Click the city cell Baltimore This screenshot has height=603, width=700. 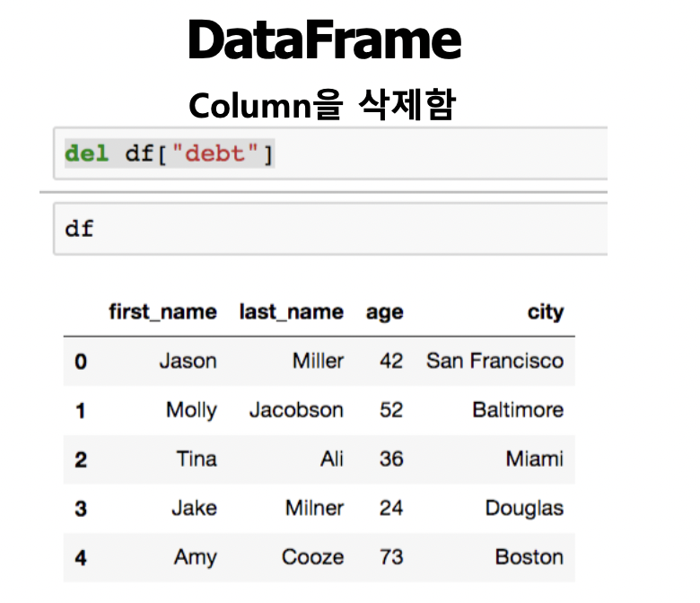519,410
